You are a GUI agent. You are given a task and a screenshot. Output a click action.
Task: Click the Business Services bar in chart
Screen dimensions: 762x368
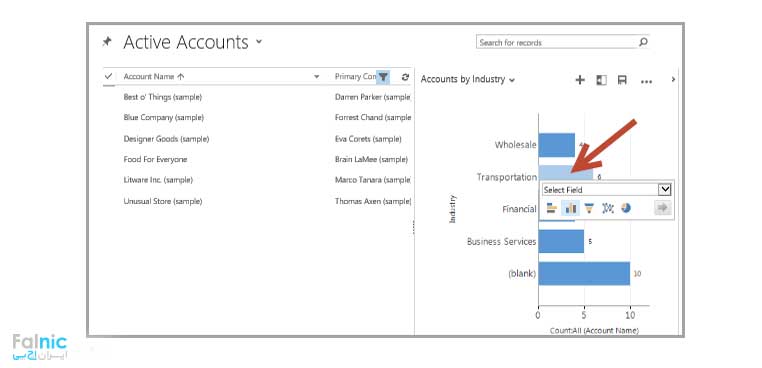(561, 241)
